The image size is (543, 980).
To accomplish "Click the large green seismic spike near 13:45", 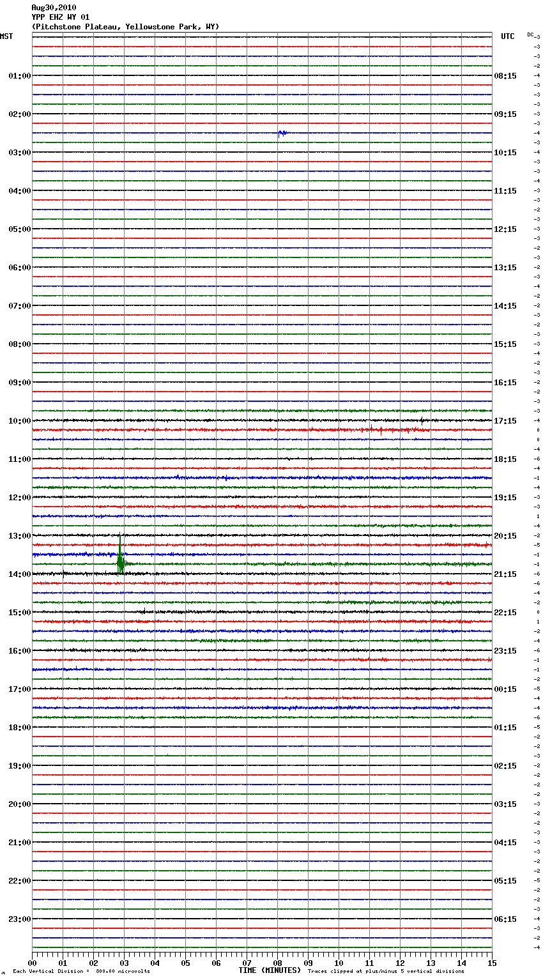I will [x=120, y=555].
